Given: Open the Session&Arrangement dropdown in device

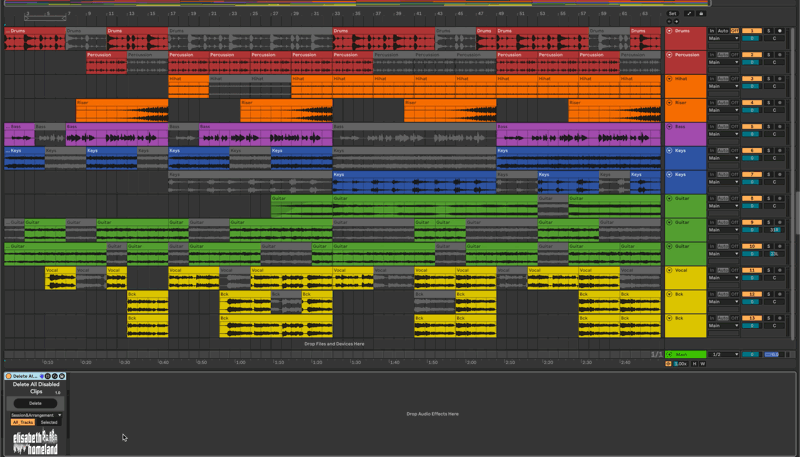Looking at the screenshot, I should point(36,415).
